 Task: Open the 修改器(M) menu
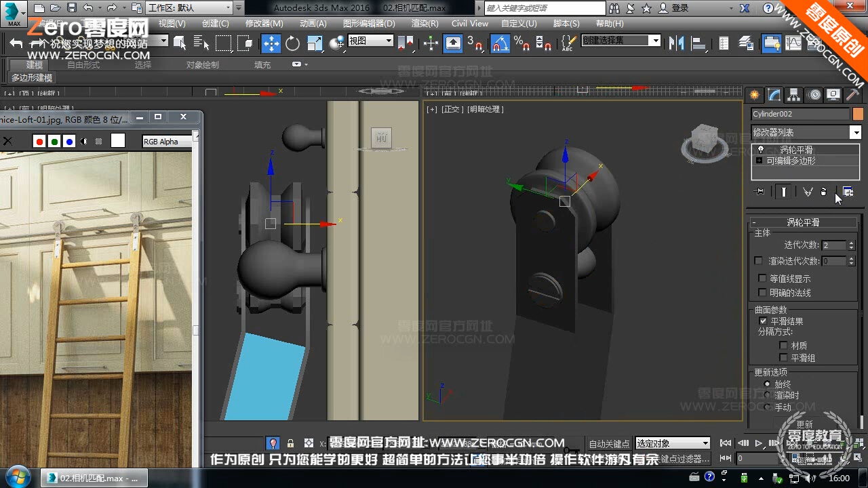[264, 23]
